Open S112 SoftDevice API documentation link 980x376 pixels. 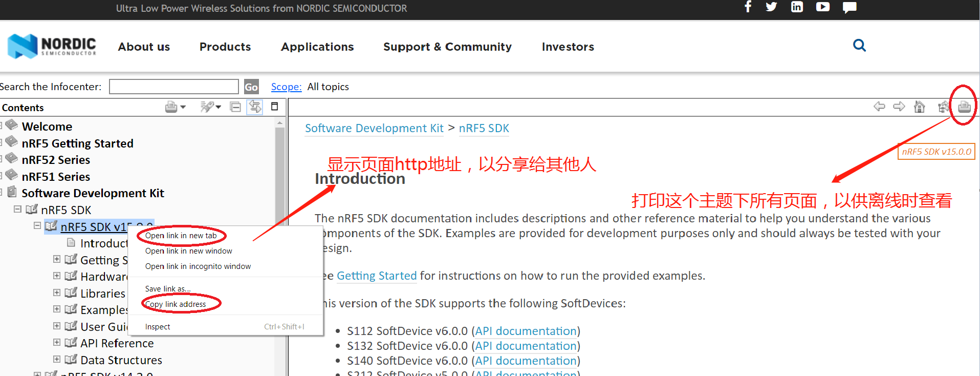click(526, 331)
